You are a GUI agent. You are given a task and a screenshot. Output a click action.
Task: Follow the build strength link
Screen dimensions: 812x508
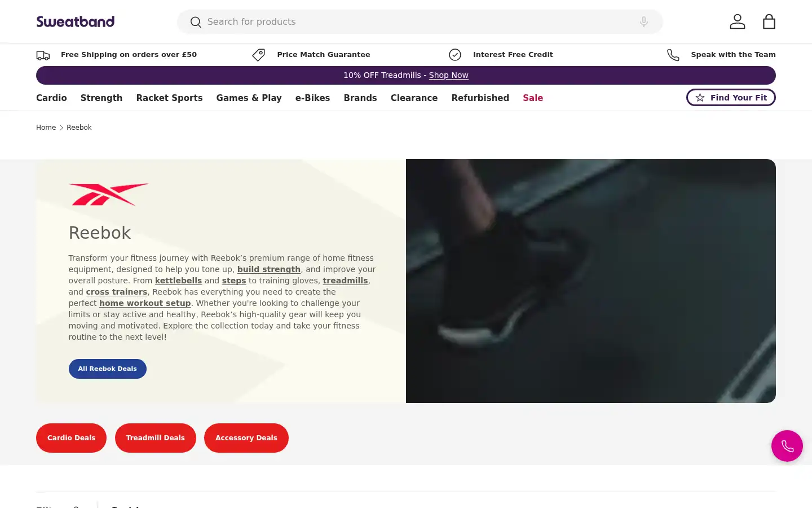coord(269,269)
